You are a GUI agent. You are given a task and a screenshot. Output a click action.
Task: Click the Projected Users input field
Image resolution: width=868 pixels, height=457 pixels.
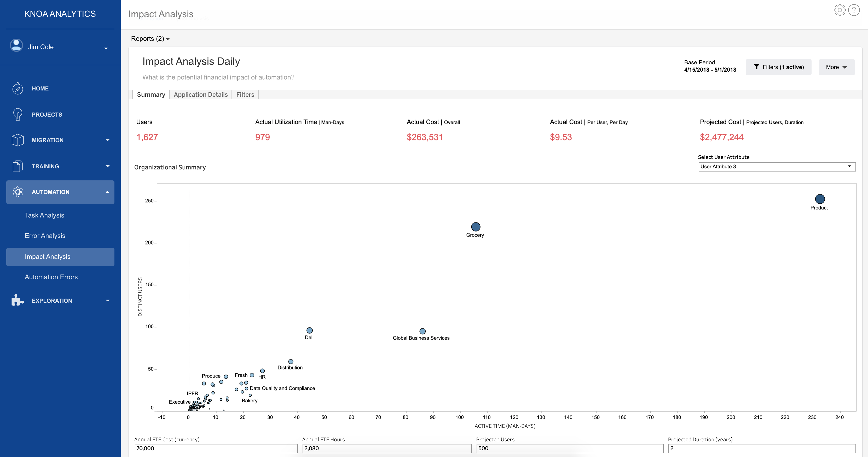click(569, 448)
